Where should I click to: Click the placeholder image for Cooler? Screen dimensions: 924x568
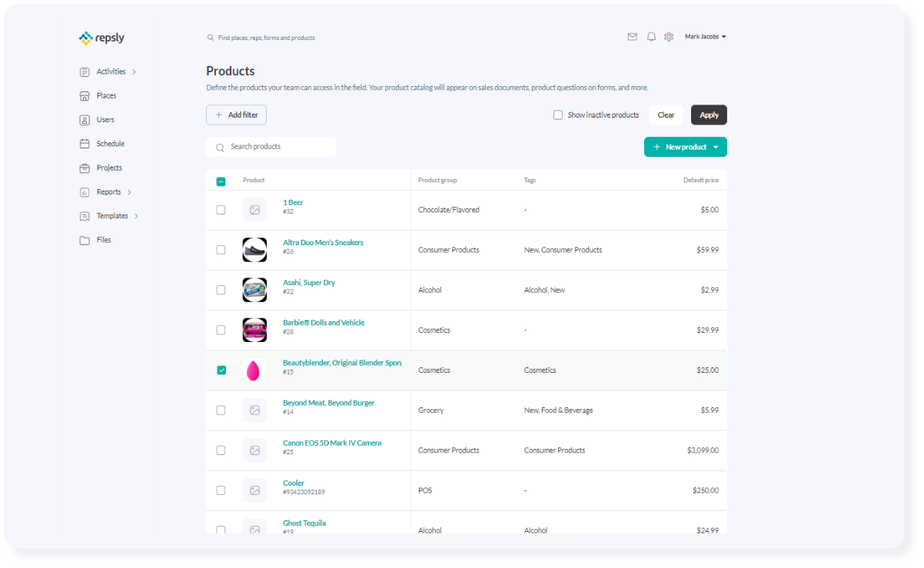coord(254,490)
